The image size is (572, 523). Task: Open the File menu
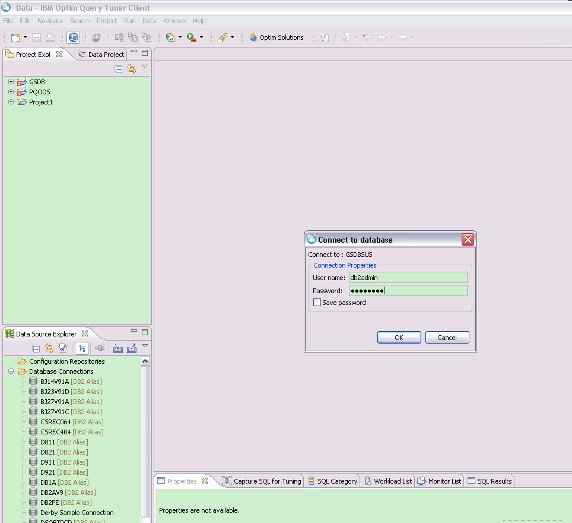point(8,21)
